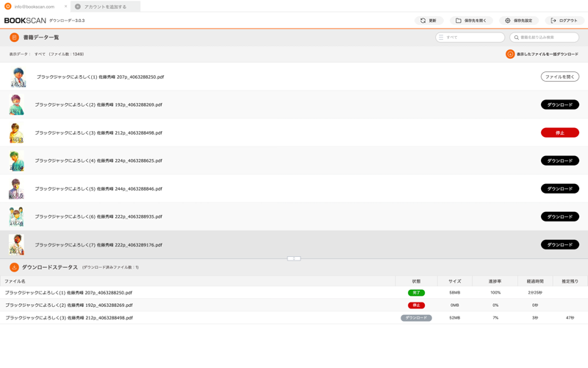The width and height of the screenshot is (588, 368).
Task: Click the 更新 refresh icon button
Action: [429, 21]
